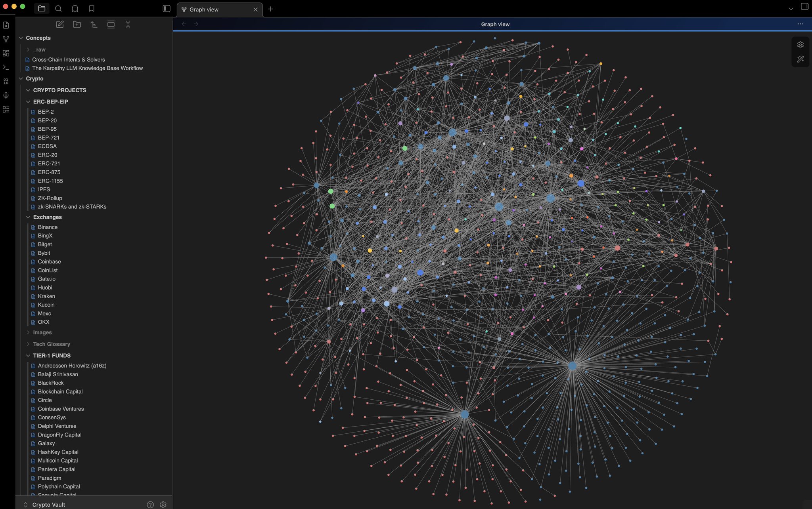Expand the Tech Glossary folder

pos(52,344)
